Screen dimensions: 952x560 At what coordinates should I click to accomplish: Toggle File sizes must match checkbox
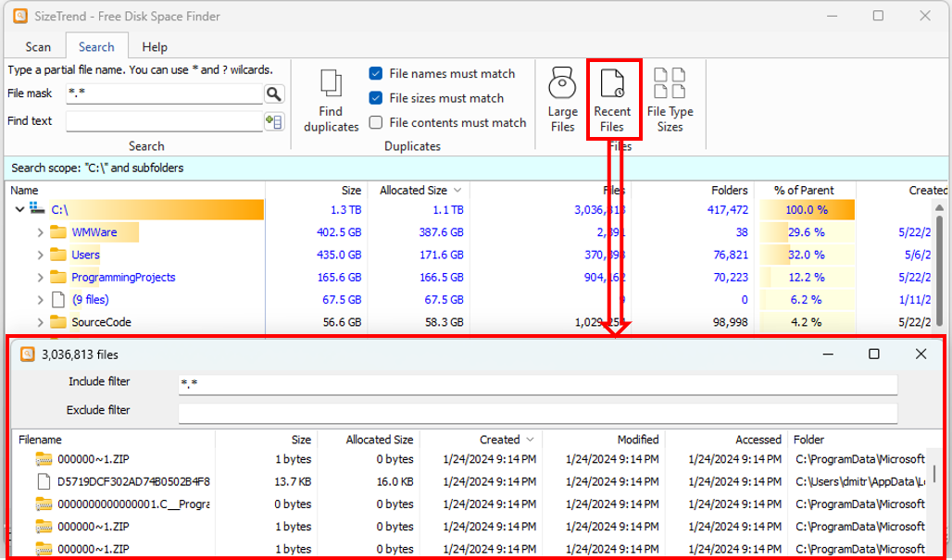[x=376, y=98]
